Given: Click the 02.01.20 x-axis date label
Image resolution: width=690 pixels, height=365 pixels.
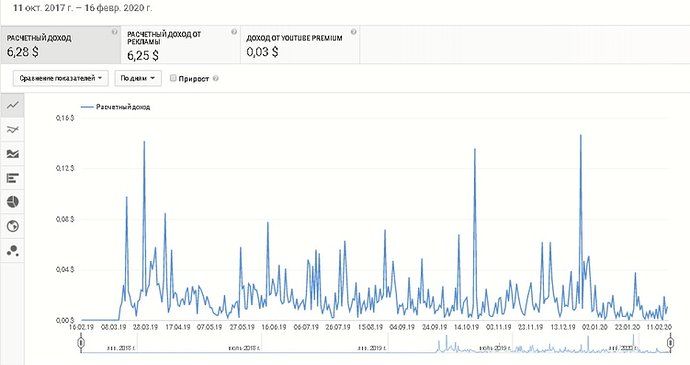Looking at the screenshot, I should [x=595, y=327].
